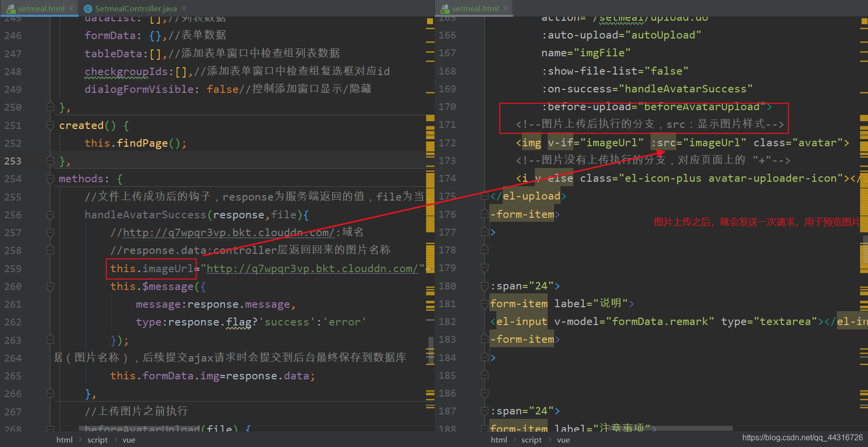
Task: Click the el-icon-plus class on line 174
Action: coord(663,178)
